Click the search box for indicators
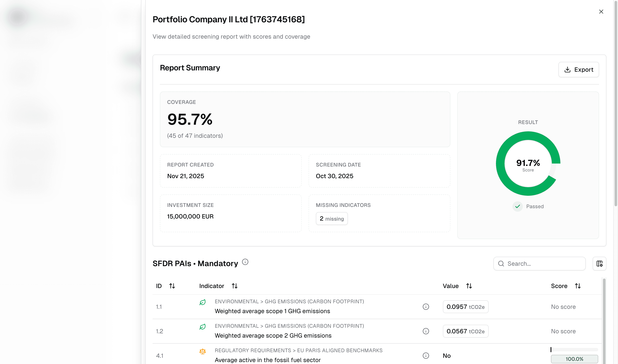 pos(539,263)
